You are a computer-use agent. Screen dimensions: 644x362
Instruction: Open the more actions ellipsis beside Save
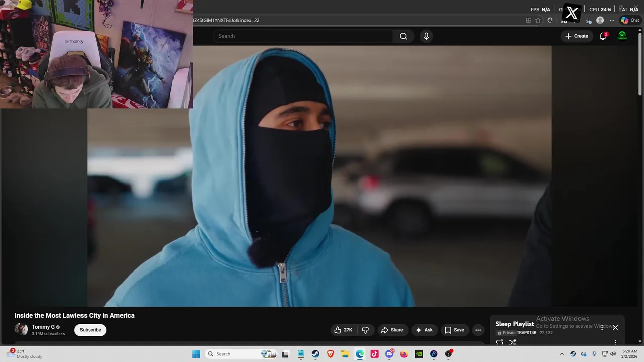coord(478,330)
